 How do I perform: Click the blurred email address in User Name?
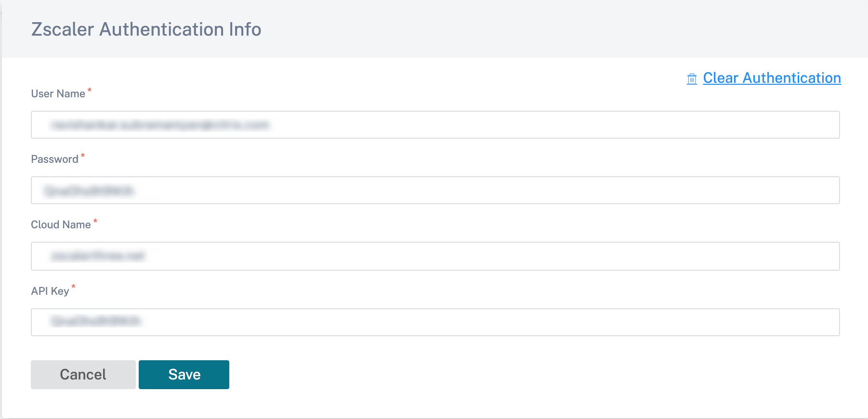point(160,125)
